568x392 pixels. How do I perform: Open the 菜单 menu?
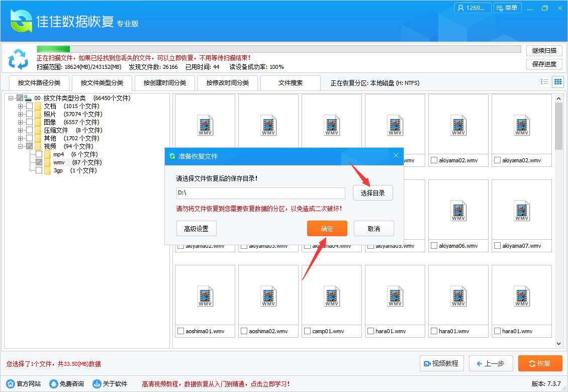point(507,8)
